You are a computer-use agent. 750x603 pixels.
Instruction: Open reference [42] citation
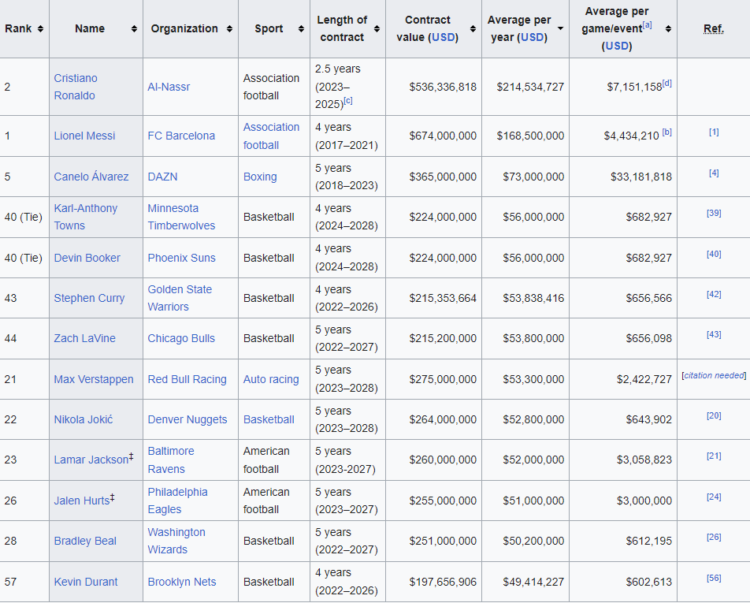[x=714, y=295]
